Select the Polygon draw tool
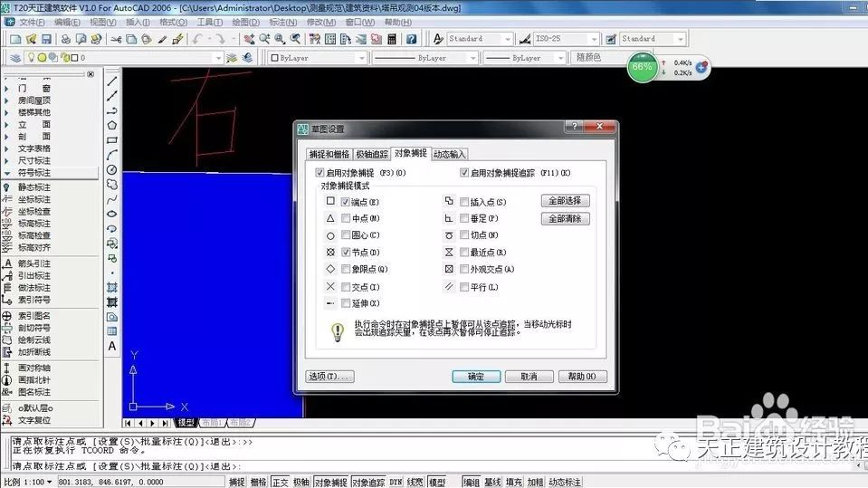The height and width of the screenshot is (488, 868). (x=112, y=125)
